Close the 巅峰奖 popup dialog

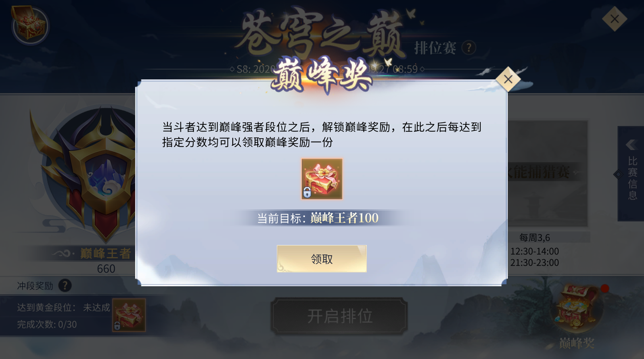click(x=508, y=80)
